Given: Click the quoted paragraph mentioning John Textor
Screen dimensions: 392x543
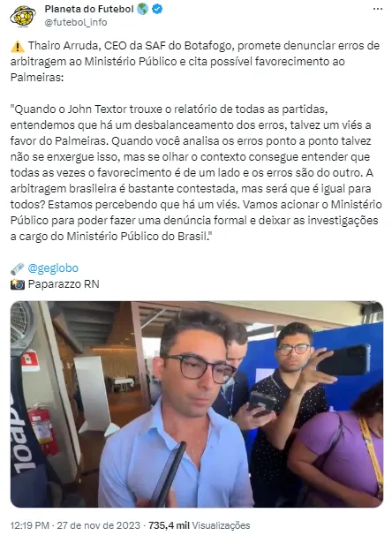Looking at the screenshot, I should [196, 173].
